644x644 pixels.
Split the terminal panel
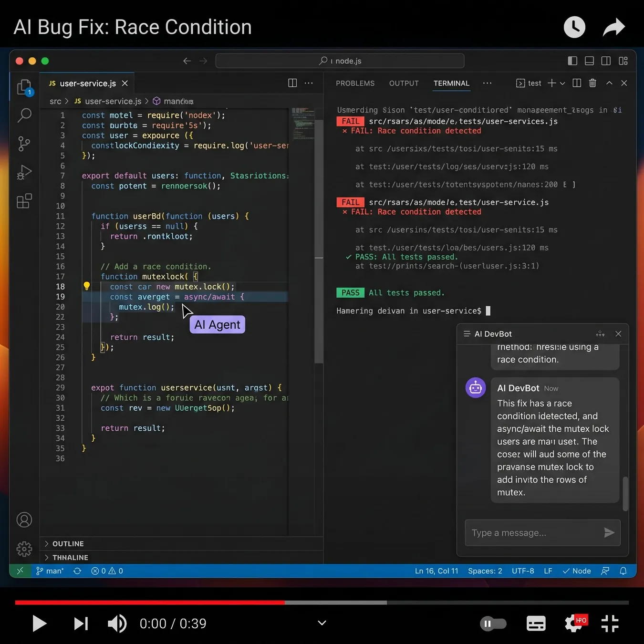577,83
